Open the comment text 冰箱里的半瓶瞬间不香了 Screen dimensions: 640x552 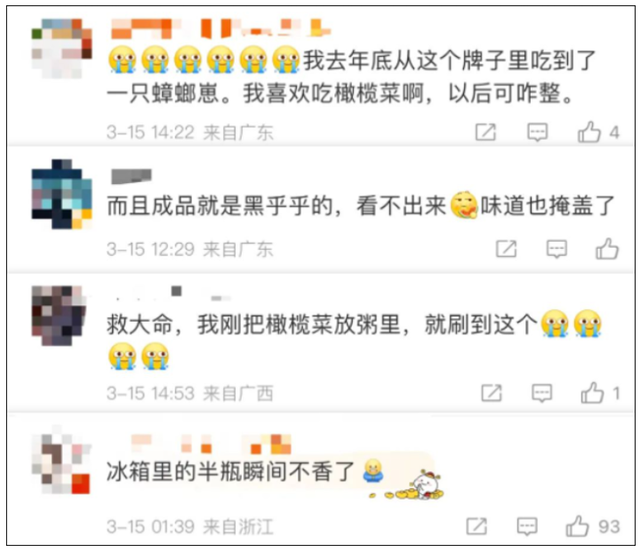point(230,472)
